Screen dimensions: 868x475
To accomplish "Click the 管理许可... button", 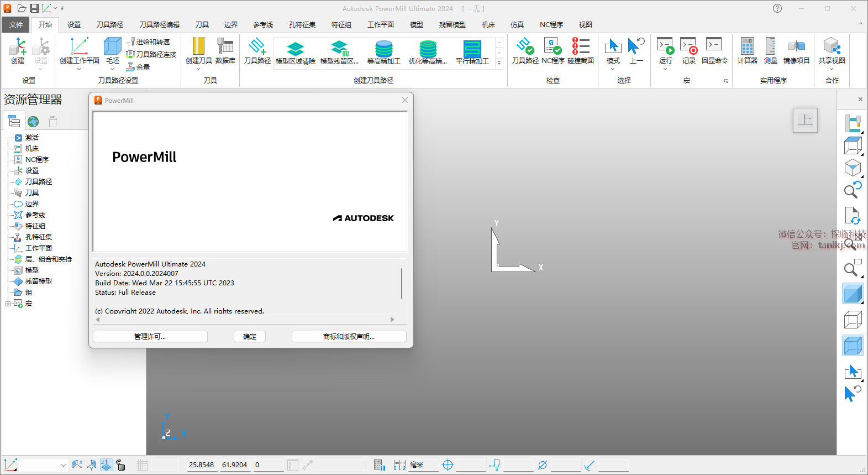I will [x=150, y=337].
